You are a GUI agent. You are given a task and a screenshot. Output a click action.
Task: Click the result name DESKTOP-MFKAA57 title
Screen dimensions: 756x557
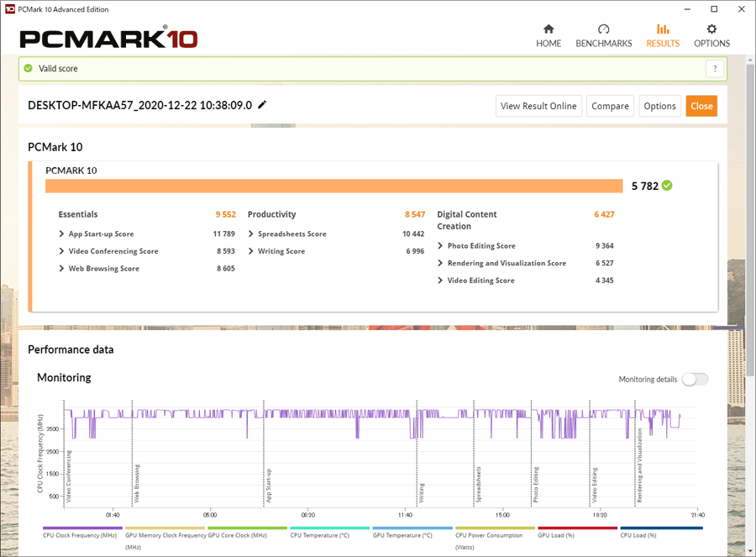(139, 105)
